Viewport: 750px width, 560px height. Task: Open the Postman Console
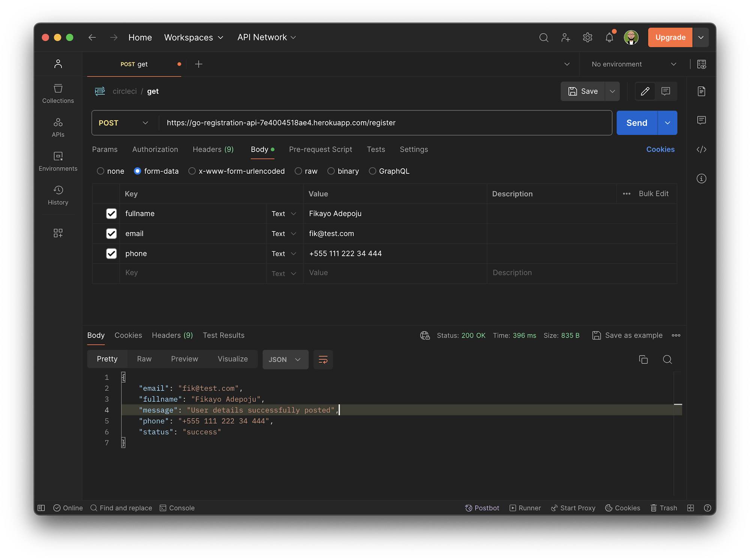pyautogui.click(x=177, y=508)
